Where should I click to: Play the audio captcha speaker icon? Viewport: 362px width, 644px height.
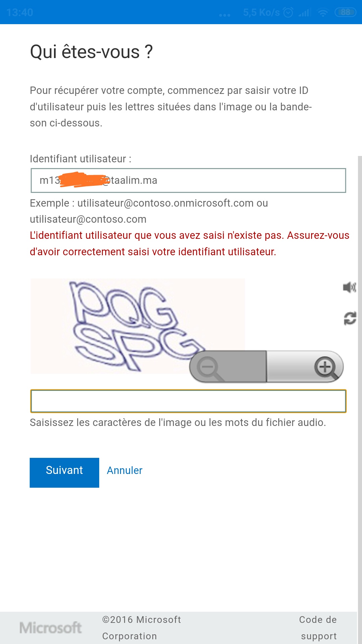pyautogui.click(x=349, y=287)
